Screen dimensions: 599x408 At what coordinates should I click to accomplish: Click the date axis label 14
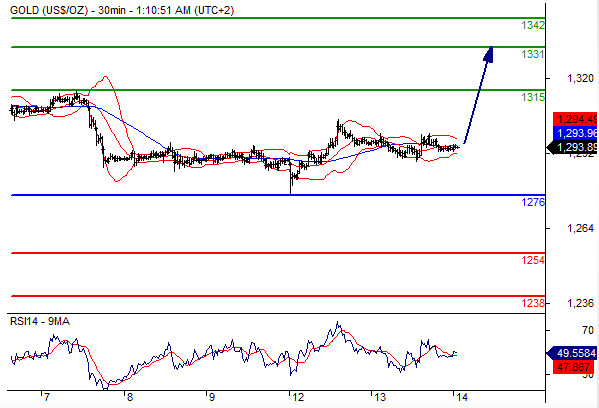(x=461, y=397)
